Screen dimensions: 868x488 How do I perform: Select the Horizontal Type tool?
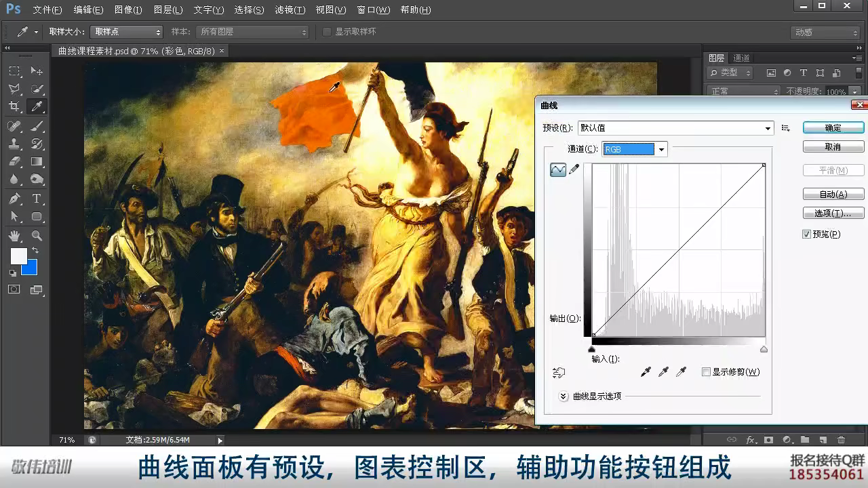click(37, 199)
